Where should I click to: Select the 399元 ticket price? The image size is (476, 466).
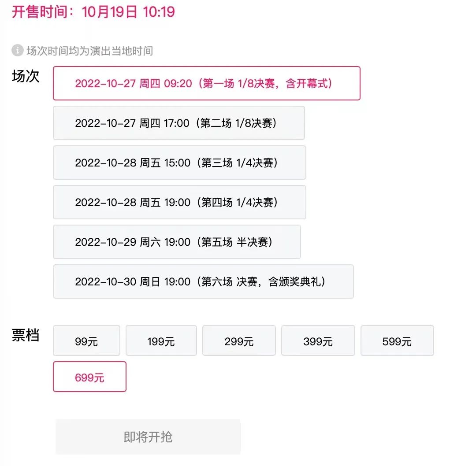318,341
